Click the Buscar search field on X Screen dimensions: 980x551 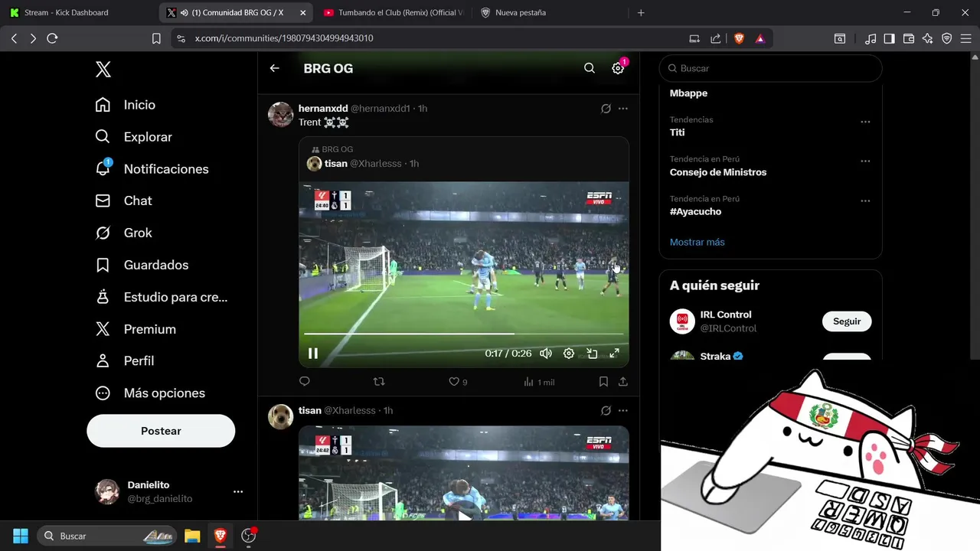[x=770, y=68]
